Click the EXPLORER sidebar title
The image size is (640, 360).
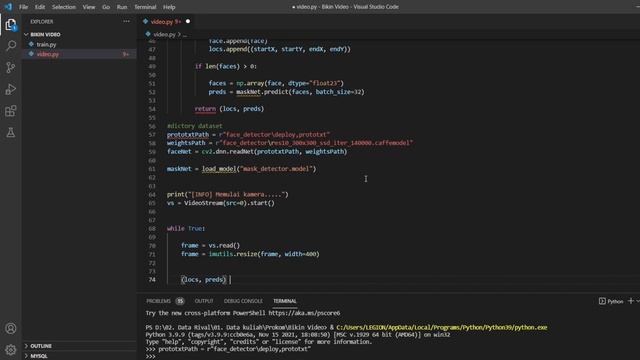point(42,22)
